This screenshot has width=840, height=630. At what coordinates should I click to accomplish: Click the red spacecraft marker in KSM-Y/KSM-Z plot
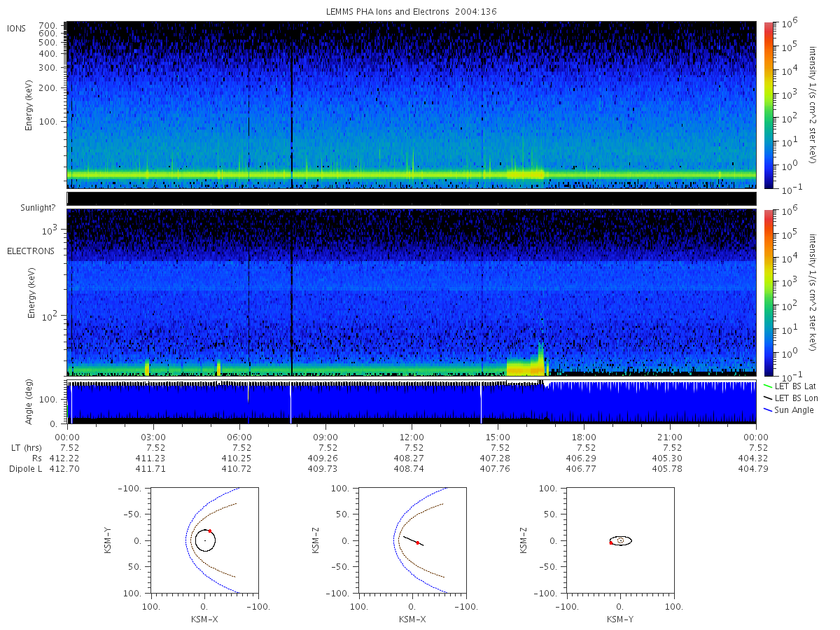[x=611, y=542]
